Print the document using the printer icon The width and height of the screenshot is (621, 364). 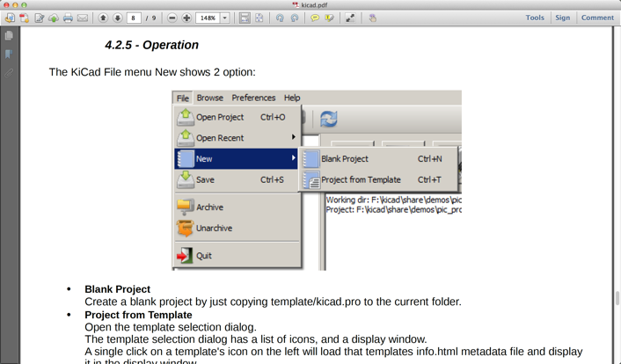68,18
